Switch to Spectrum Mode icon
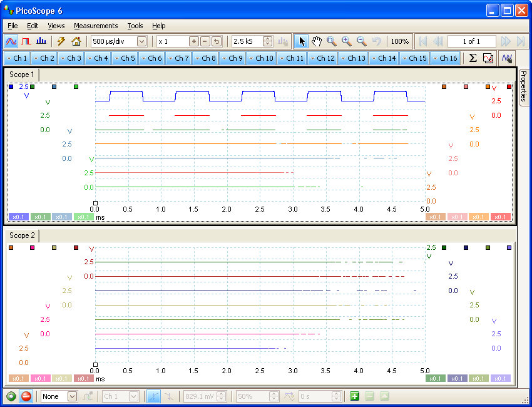This screenshot has width=532, height=407. click(41, 41)
